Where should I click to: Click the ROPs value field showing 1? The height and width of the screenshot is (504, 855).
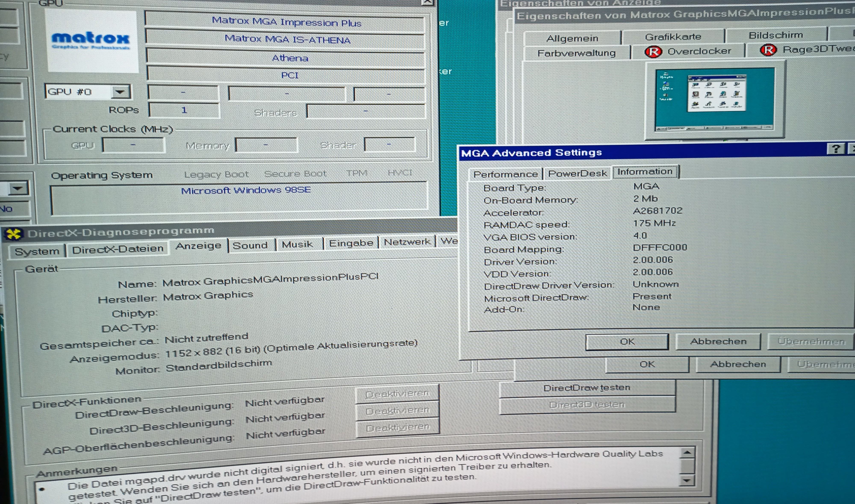[x=184, y=110]
